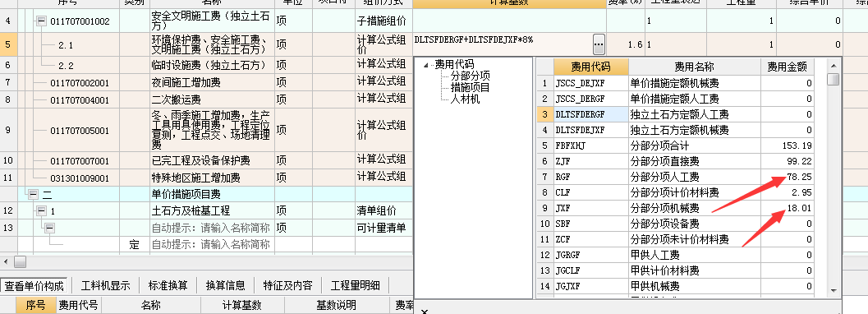Image resolution: width=868 pixels, height=314 pixels.
Task: Select the SBF fee code
Action: 590,224
